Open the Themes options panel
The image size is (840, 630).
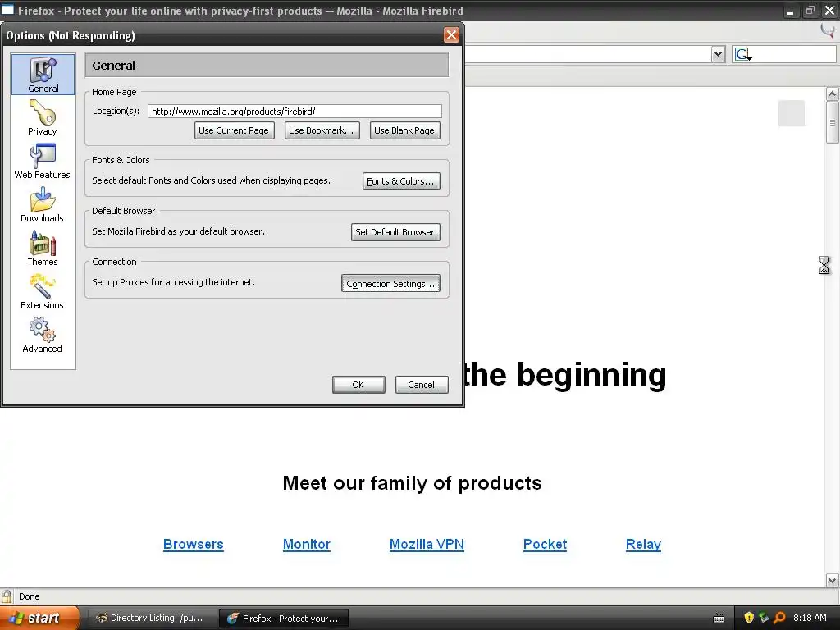pos(43,248)
